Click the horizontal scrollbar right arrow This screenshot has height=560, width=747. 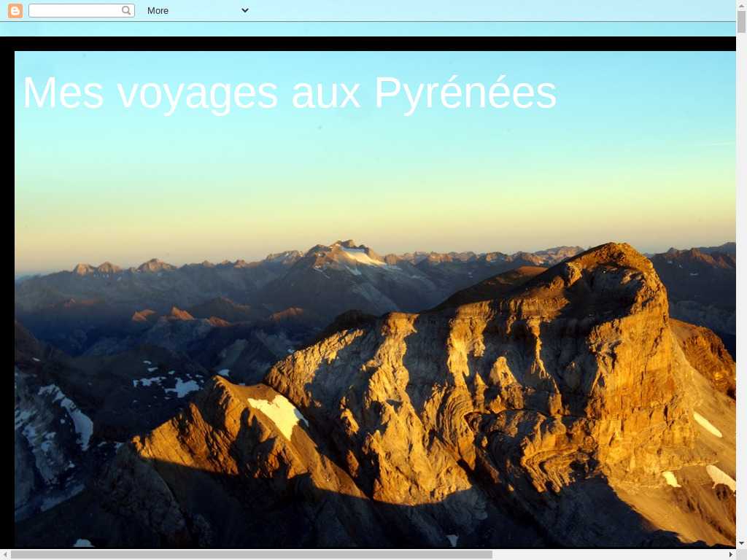click(731, 555)
